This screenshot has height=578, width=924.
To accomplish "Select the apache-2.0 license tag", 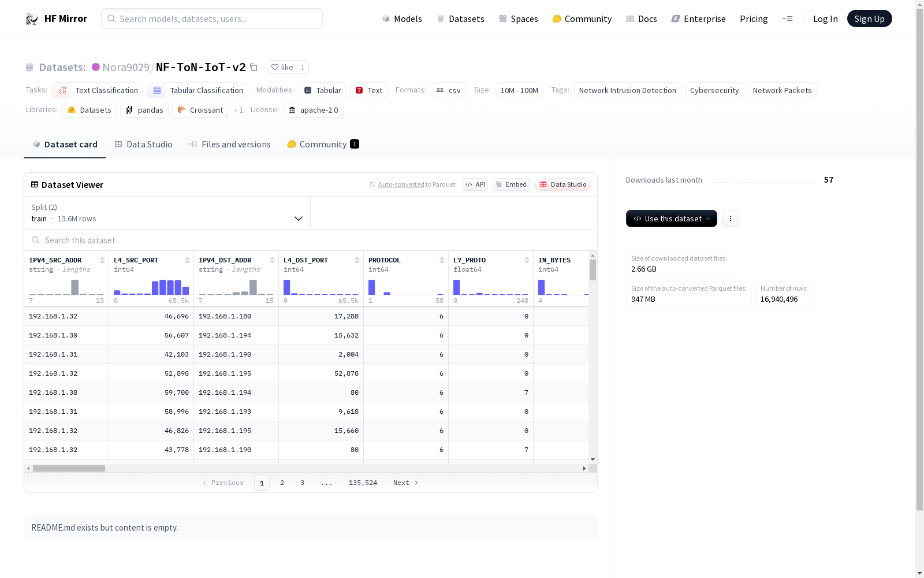I will pos(314,110).
